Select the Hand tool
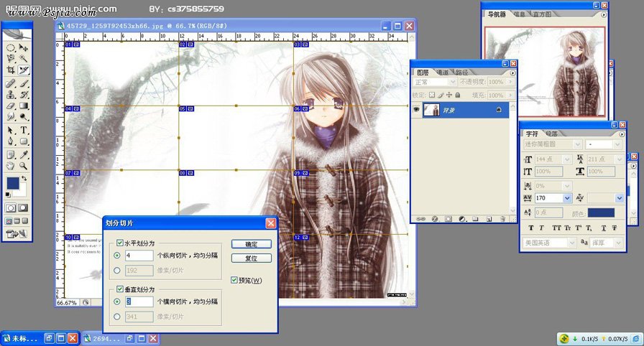This screenshot has height=346, width=644. [11, 166]
